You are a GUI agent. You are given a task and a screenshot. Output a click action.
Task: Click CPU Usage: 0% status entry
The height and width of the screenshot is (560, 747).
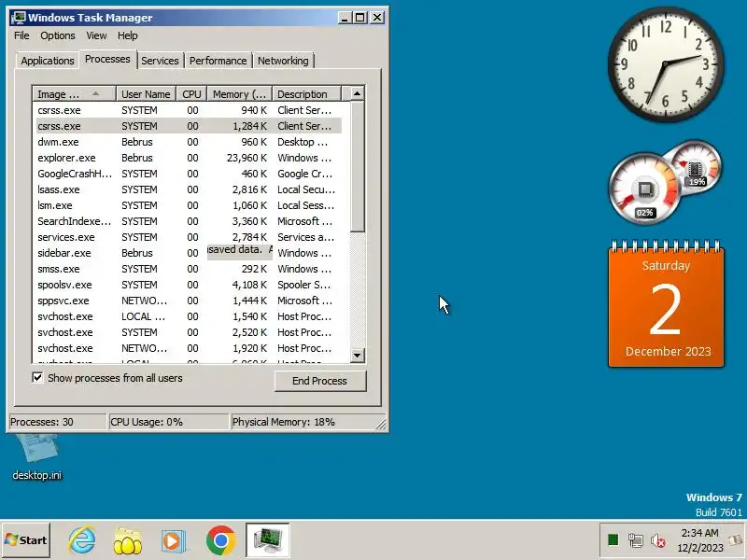(169, 422)
